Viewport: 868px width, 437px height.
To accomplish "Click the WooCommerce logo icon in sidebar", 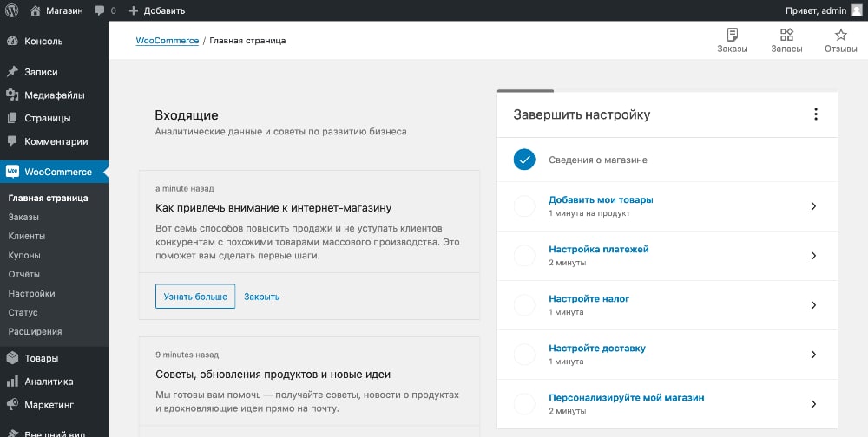I will pos(12,172).
